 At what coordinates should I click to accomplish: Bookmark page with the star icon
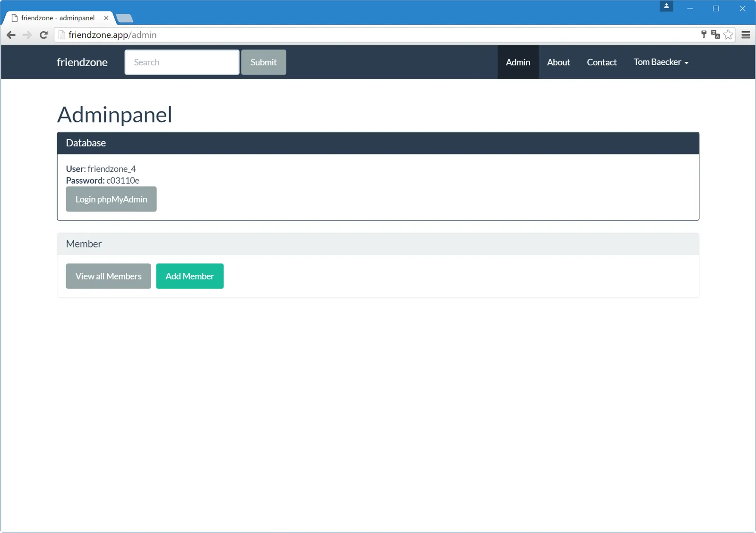pos(728,34)
